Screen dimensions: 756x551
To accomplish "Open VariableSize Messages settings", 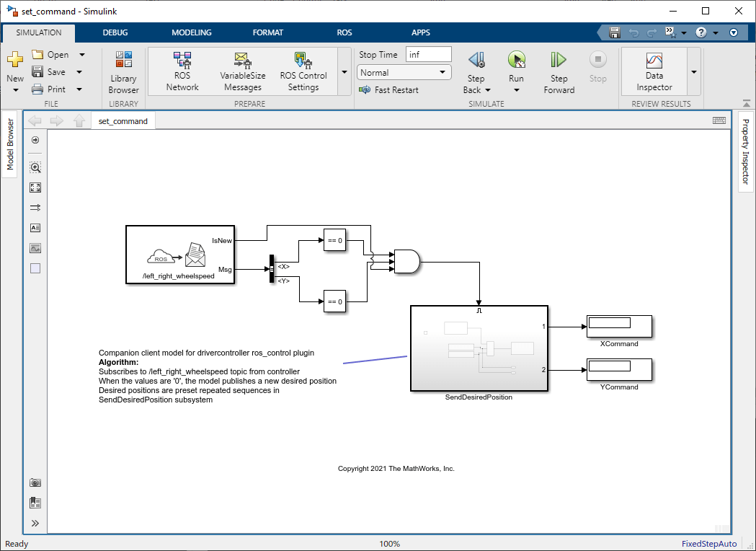I will (242, 71).
